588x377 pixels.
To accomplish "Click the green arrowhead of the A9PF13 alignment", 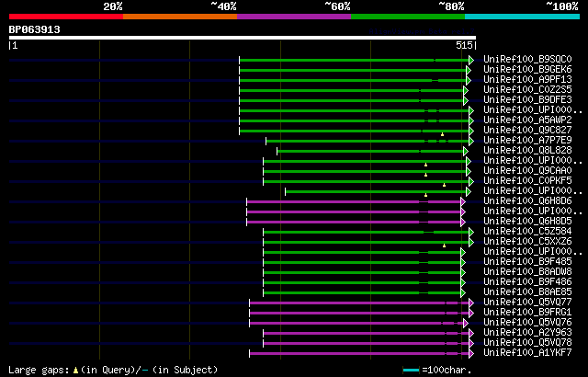I will click(x=469, y=80).
